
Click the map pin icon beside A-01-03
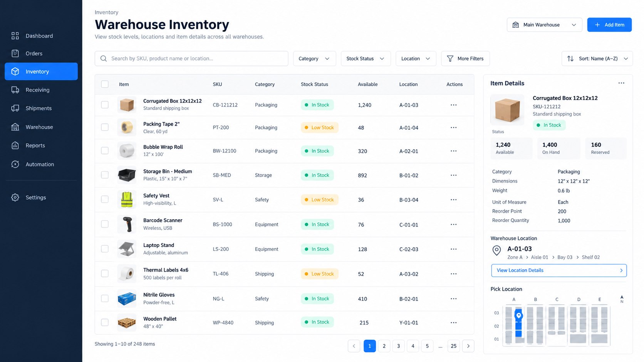pyautogui.click(x=497, y=251)
